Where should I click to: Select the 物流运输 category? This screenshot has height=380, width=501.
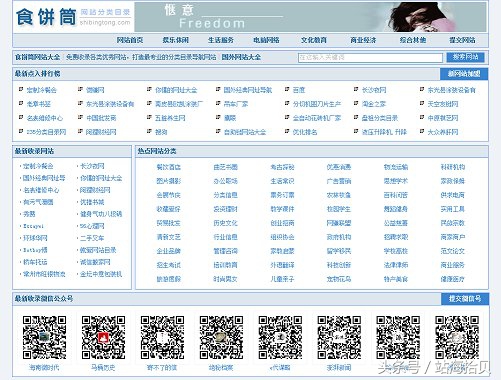tap(396, 167)
